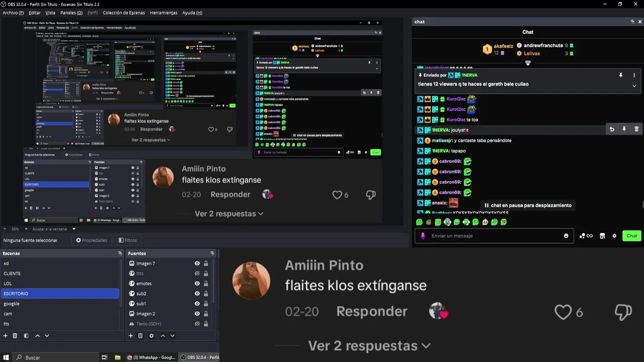Show the Texto (GDI+) source

point(197,324)
